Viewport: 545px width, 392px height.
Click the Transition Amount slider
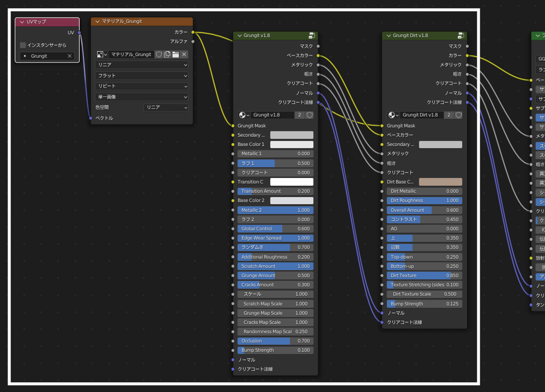click(275, 191)
